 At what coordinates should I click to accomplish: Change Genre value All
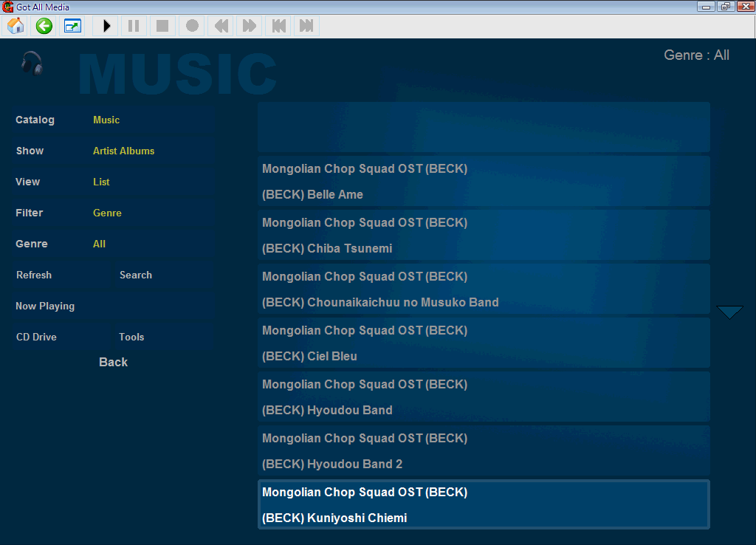pyautogui.click(x=113, y=244)
